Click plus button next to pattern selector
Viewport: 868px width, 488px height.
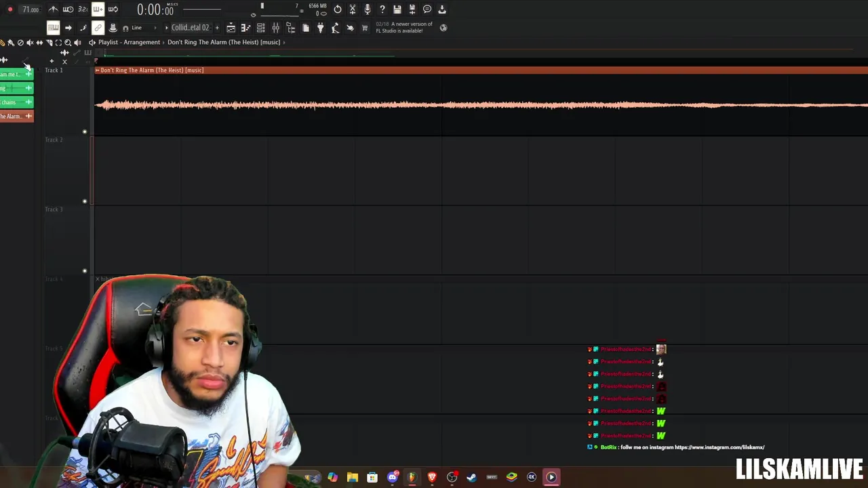coord(217,28)
